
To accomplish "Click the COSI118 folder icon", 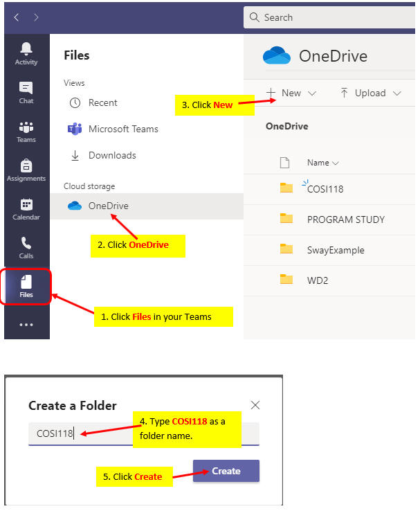I will [x=286, y=188].
